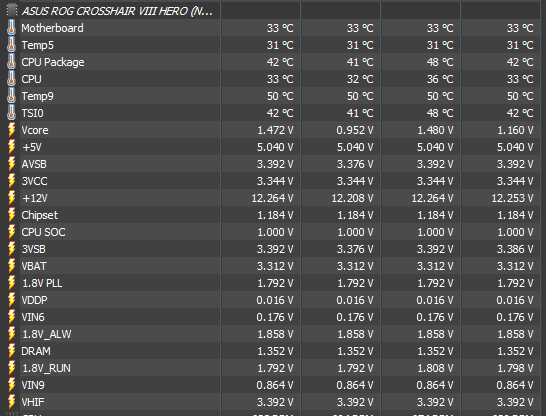
Task: Click the lightning bolt icon beside 1.8V PLL
Action: tap(11, 283)
